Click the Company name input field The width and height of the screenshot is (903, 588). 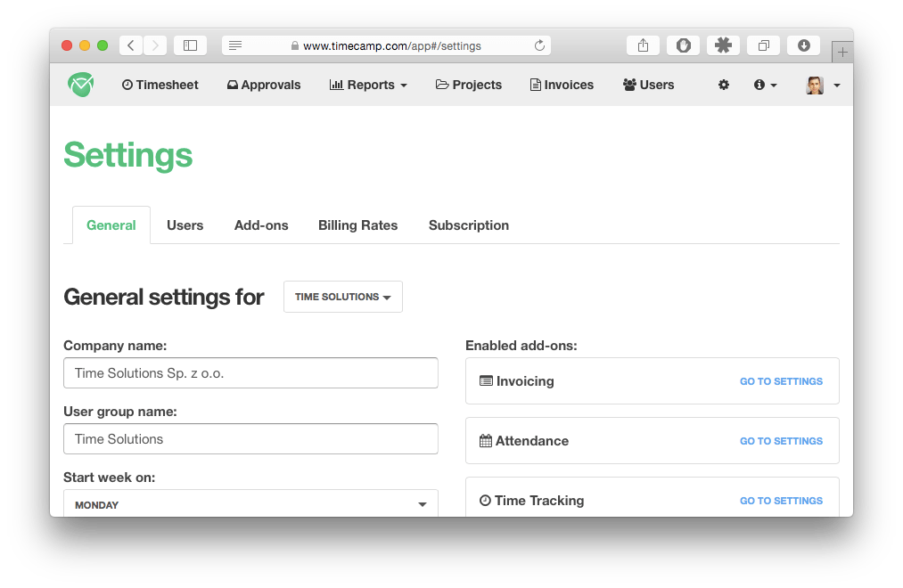250,372
